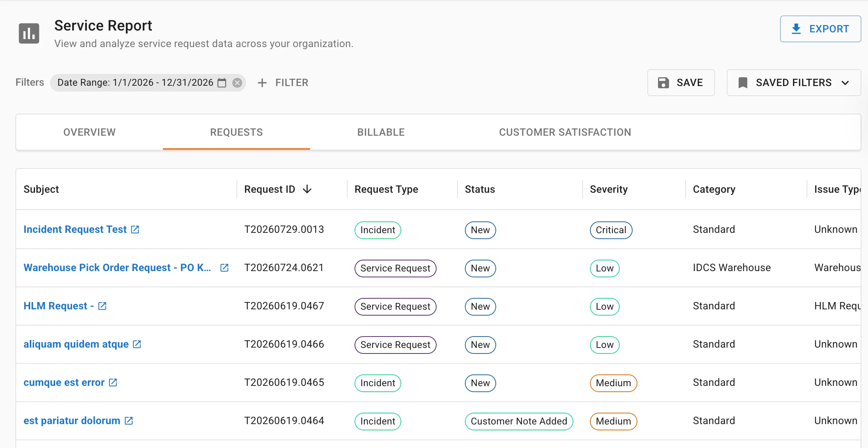This screenshot has height=448, width=868.
Task: Click the Service Report bar chart icon
Action: 29,33
